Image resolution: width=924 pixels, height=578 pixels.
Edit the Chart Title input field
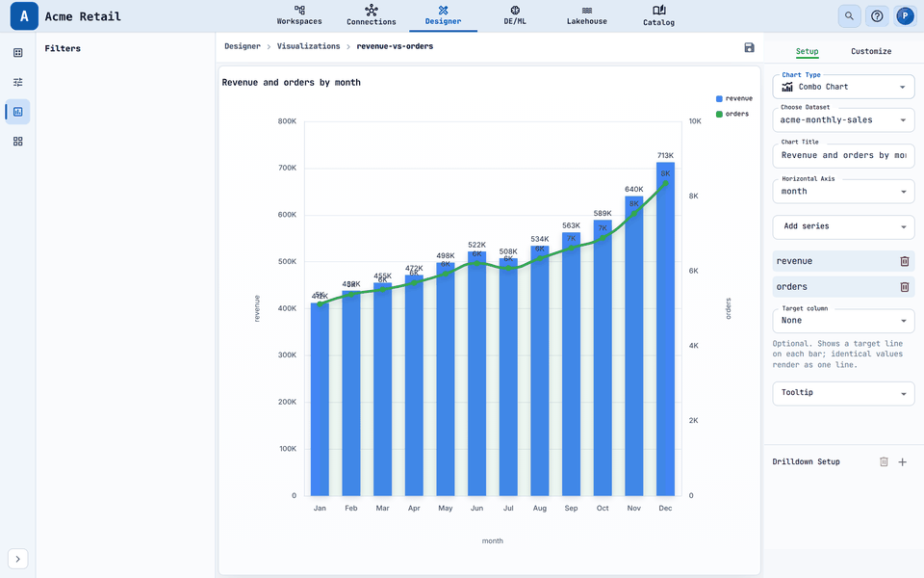click(x=843, y=155)
